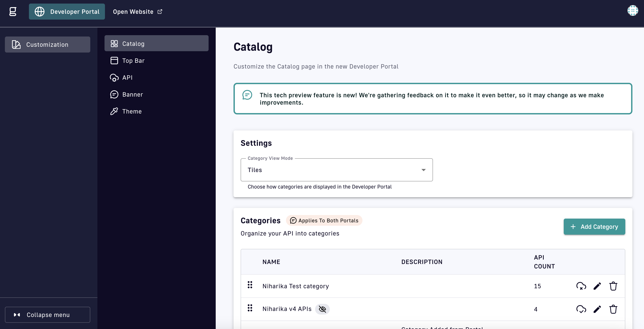Click drag handle of Niharika Test category

[x=250, y=285]
